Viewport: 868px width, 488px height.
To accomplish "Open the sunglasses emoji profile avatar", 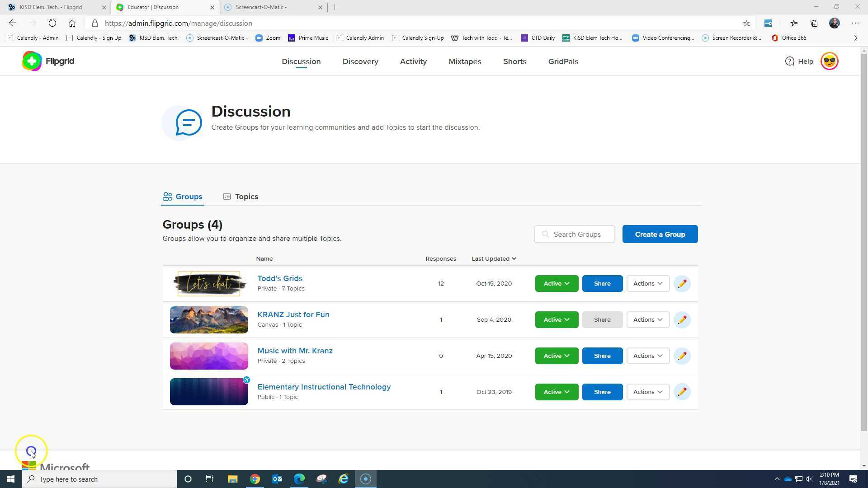I will point(829,61).
